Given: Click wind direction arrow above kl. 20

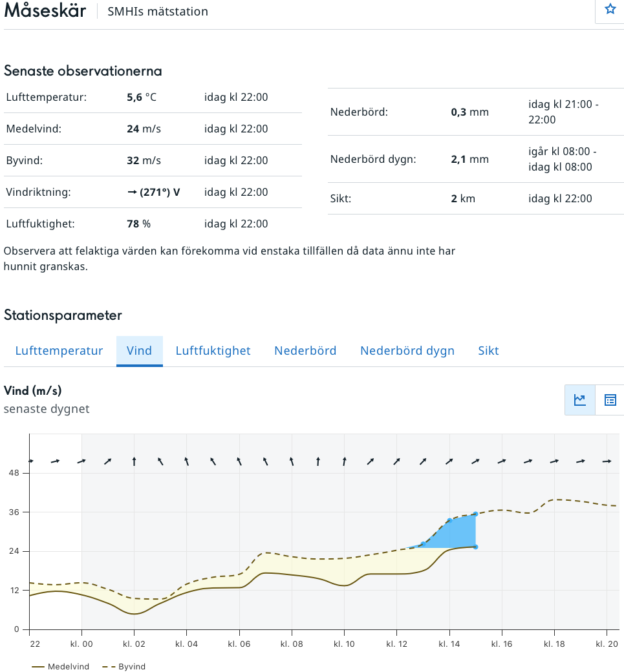Looking at the screenshot, I should pyautogui.click(x=607, y=461).
